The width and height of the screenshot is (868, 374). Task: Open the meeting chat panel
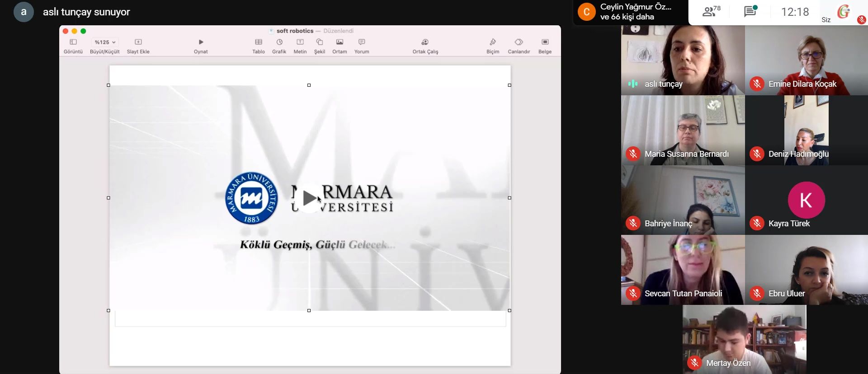(x=750, y=11)
